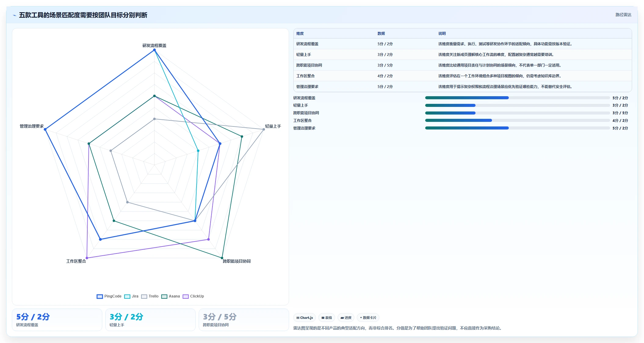Click the 研发流程覆盖 radar axis label
This screenshot has height=343, width=644.
tap(154, 46)
